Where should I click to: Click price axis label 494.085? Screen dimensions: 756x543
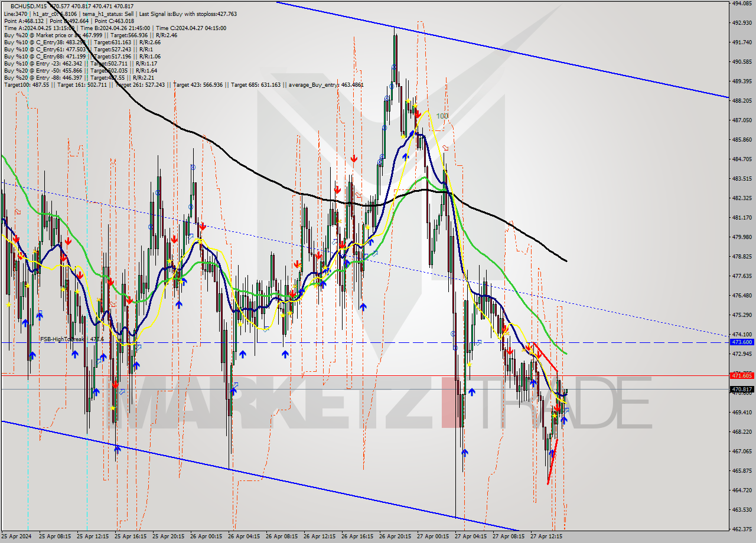(x=742, y=3)
